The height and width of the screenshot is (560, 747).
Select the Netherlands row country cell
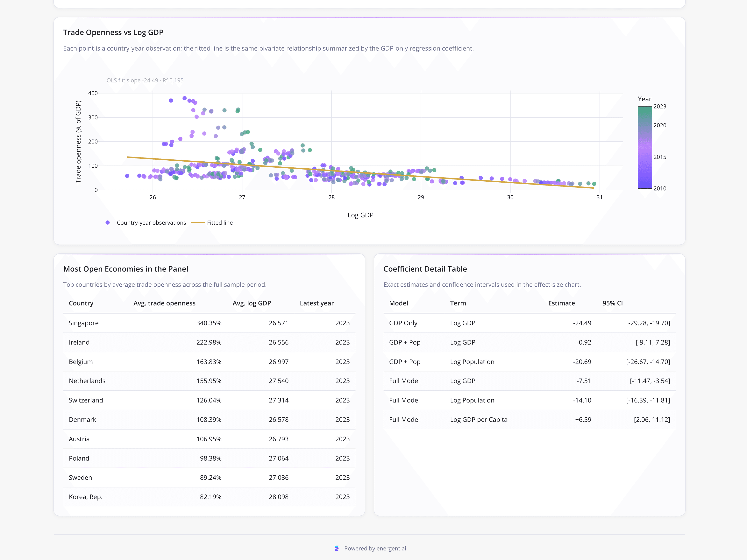[87, 381]
